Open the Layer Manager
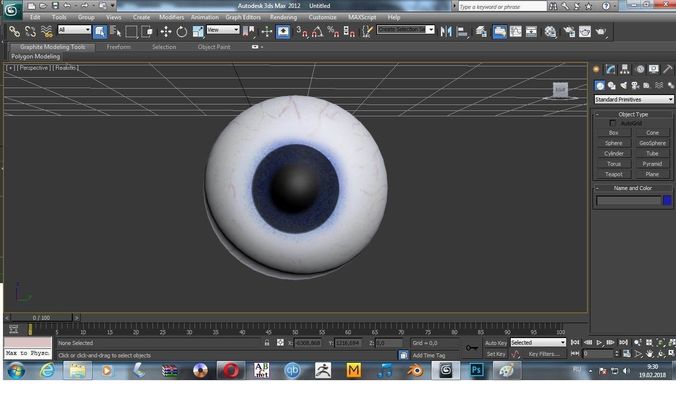676x396 pixels. click(481, 31)
